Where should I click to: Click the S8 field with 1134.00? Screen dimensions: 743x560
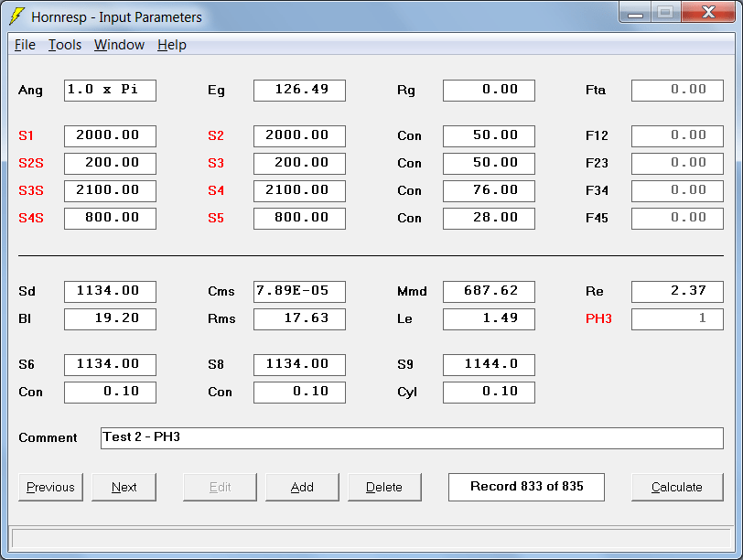point(299,365)
